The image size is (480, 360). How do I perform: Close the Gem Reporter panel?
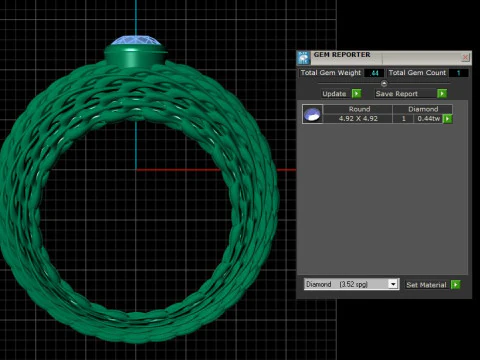[x=465, y=58]
